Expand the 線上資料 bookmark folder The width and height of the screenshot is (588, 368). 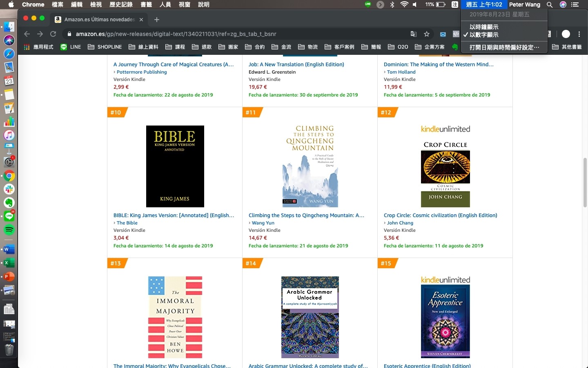143,47
